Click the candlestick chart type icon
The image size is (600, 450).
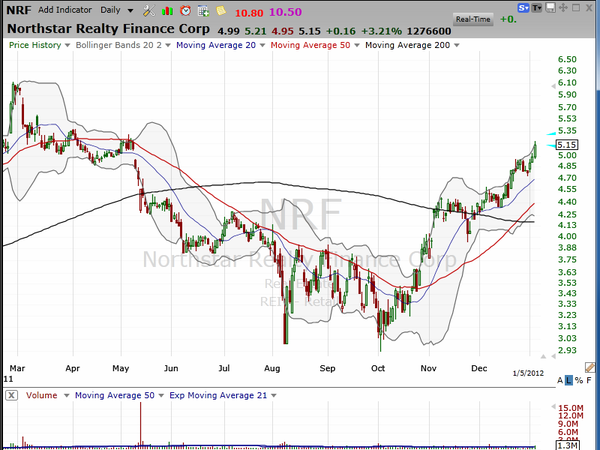[167, 11]
